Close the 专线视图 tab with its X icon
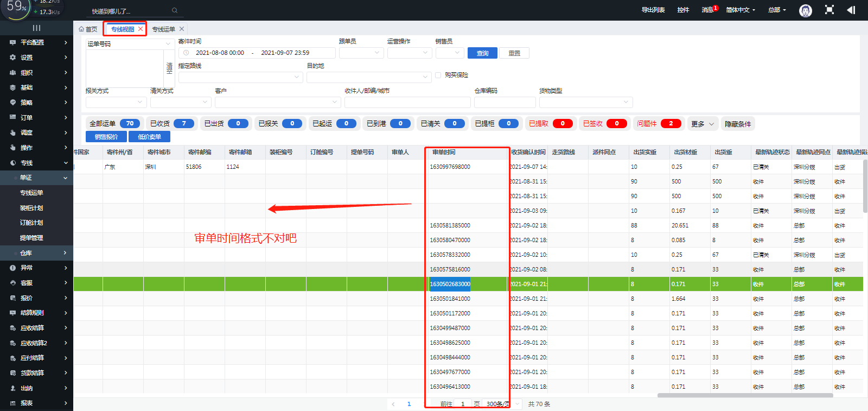The image size is (868, 411). coord(141,29)
